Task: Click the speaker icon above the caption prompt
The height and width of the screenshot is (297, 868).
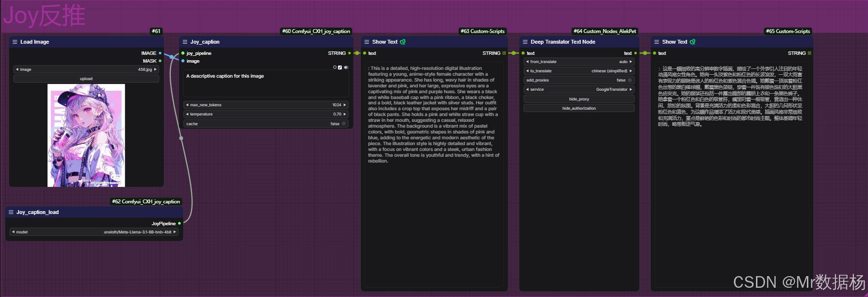Action: pyautogui.click(x=346, y=67)
